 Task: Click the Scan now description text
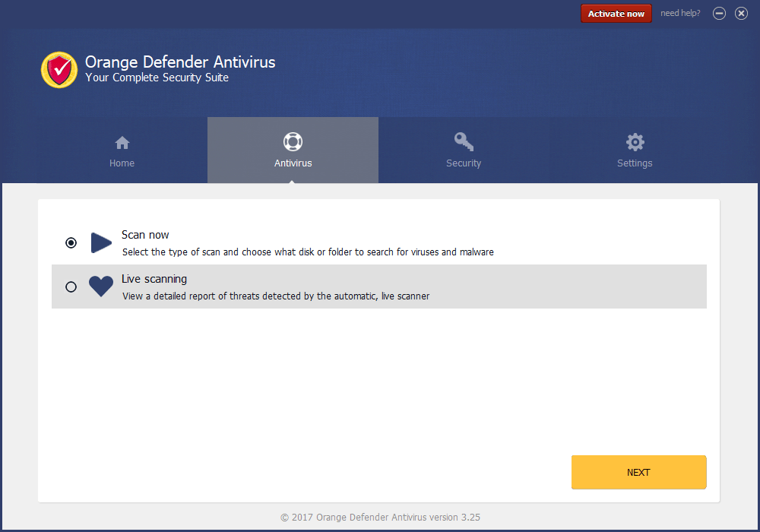[308, 252]
